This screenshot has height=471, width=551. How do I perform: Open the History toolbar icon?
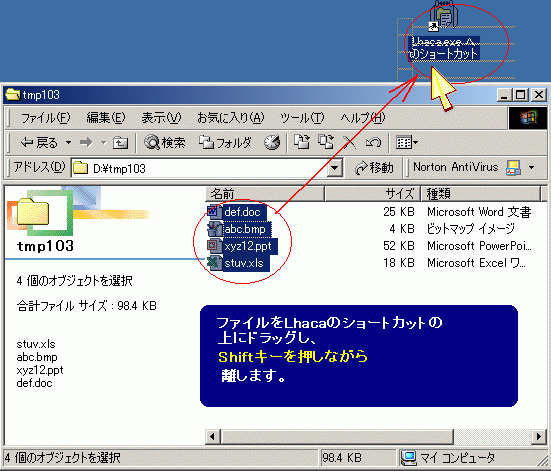[x=272, y=142]
